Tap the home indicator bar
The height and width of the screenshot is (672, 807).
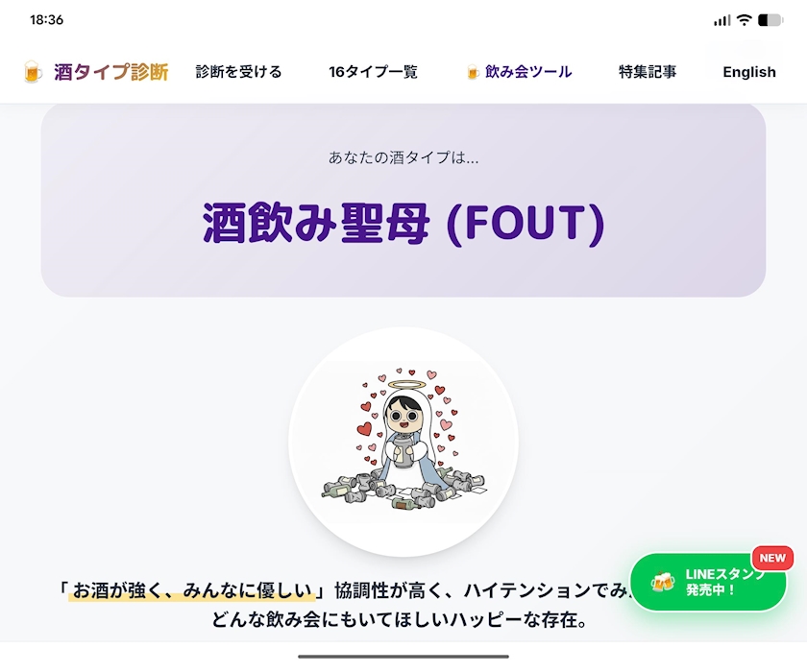click(x=403, y=657)
